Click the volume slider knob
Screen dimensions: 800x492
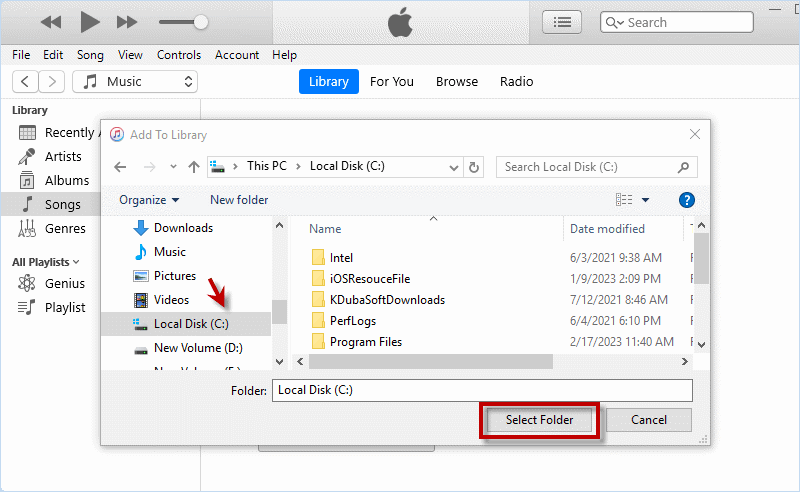pyautogui.click(x=201, y=22)
